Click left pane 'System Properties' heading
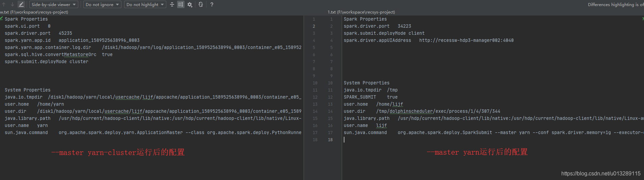 pyautogui.click(x=28, y=90)
